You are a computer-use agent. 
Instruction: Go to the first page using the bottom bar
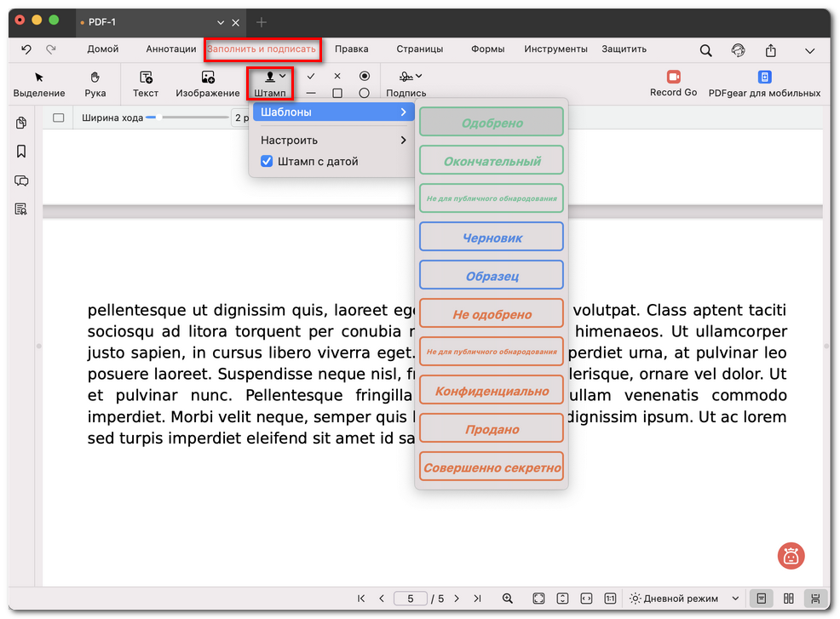click(x=361, y=599)
